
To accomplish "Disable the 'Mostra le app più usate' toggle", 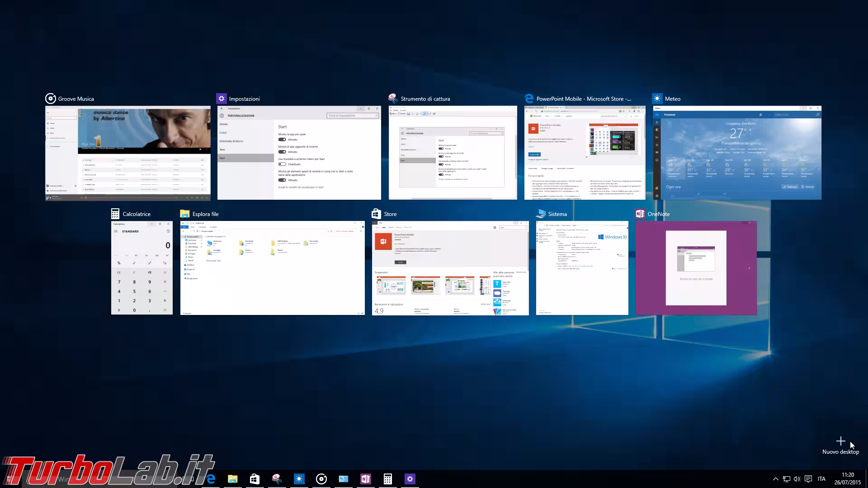I will point(282,140).
